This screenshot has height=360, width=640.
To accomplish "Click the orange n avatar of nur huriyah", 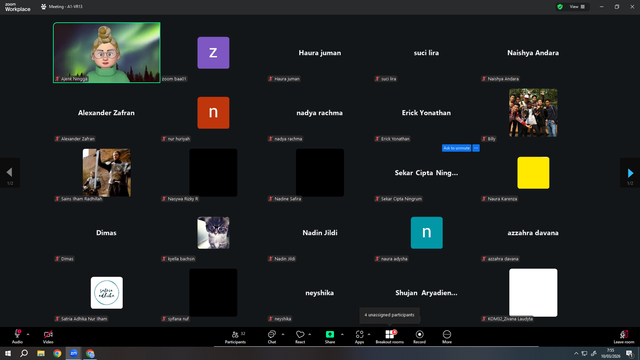I will click(213, 113).
